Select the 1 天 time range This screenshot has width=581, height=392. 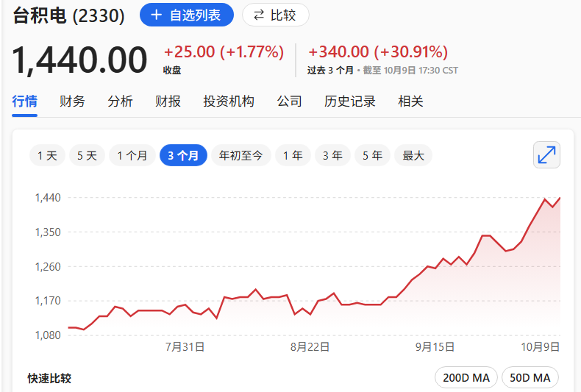pos(46,155)
